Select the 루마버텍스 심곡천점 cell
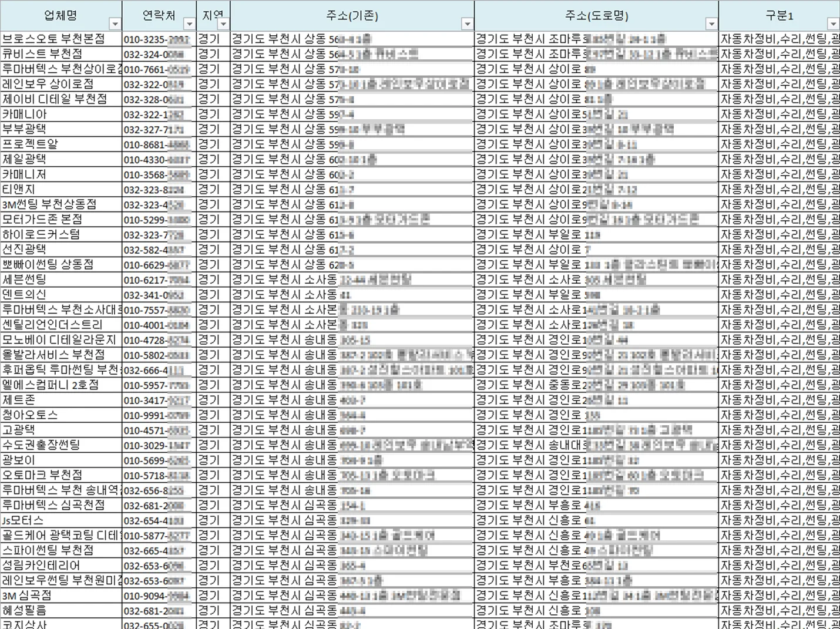The height and width of the screenshot is (629, 840). coord(61,505)
